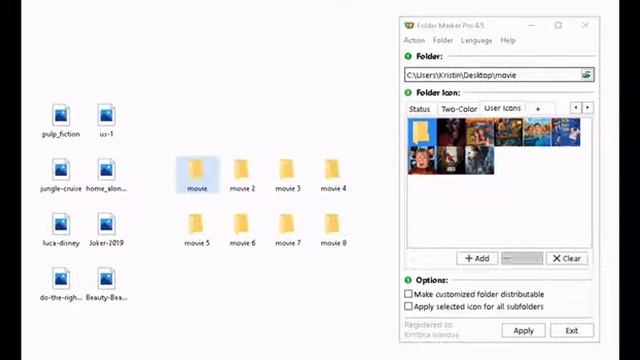Select the Joker-2019 image file

point(106,230)
